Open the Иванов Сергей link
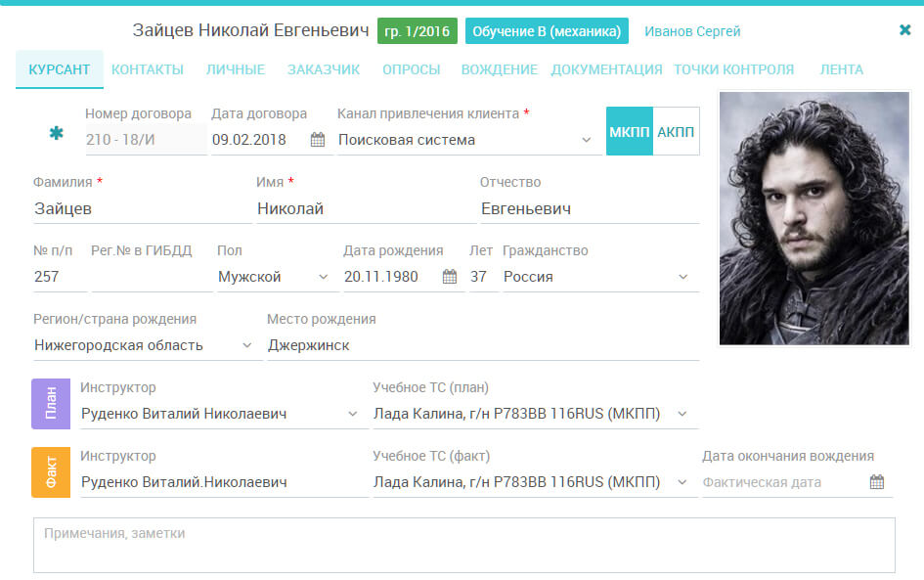Image resolution: width=924 pixels, height=580 pixels. click(x=692, y=31)
